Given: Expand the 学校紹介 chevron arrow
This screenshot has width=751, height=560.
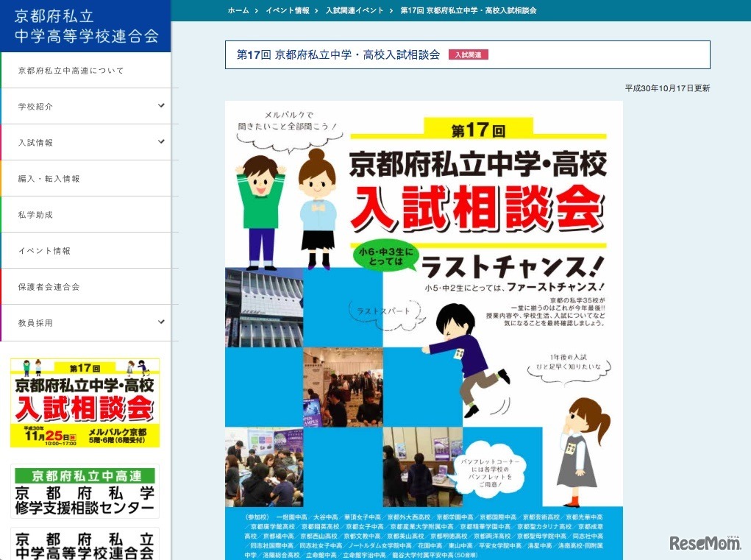Looking at the screenshot, I should (x=161, y=106).
